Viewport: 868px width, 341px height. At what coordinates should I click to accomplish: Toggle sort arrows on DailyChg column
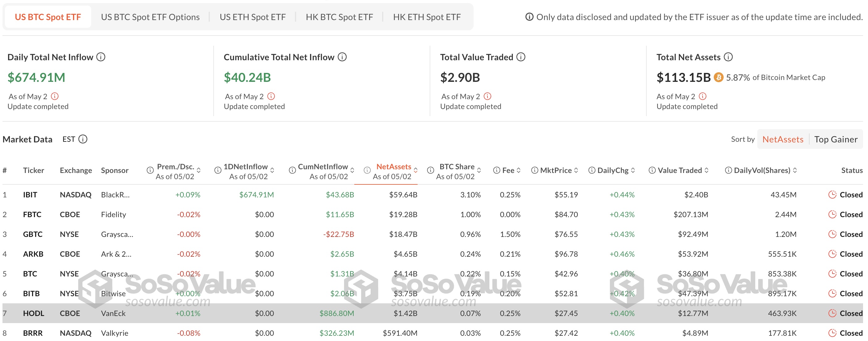[x=633, y=170]
